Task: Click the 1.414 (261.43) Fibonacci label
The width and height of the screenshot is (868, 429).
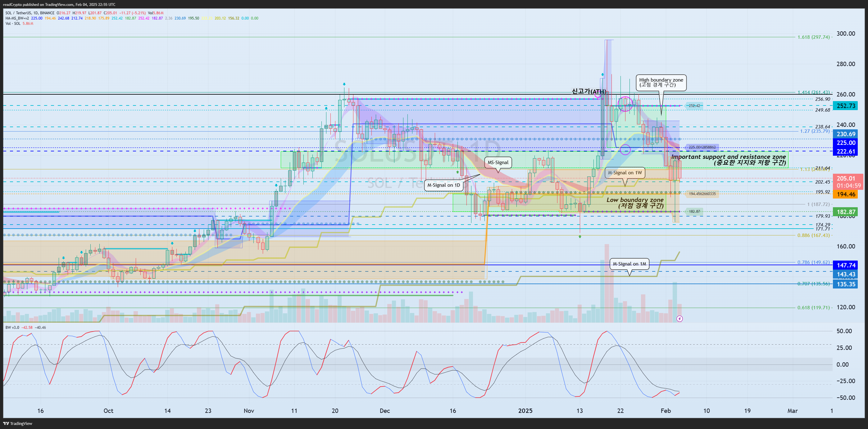Action: pos(813,92)
